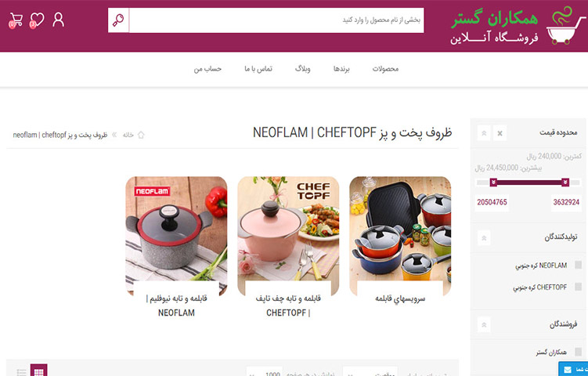Image resolution: width=588 pixels, height=376 pixels.
Task: Check the همکاران گستر seller checkbox
Action: click(x=579, y=352)
